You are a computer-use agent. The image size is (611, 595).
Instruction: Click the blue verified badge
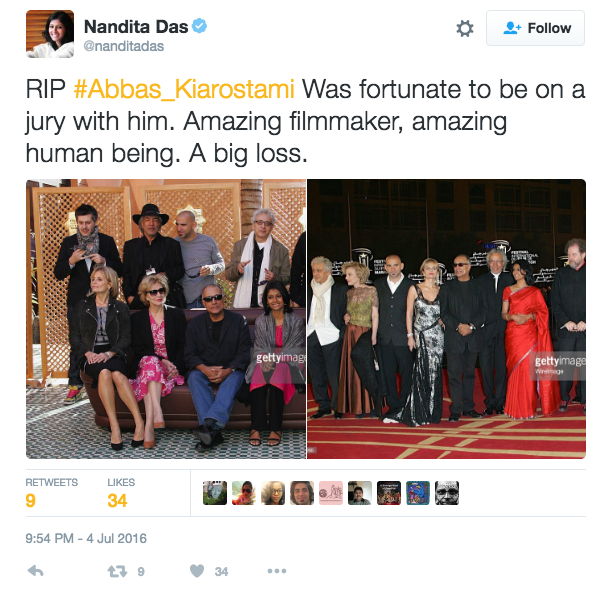click(x=200, y=26)
